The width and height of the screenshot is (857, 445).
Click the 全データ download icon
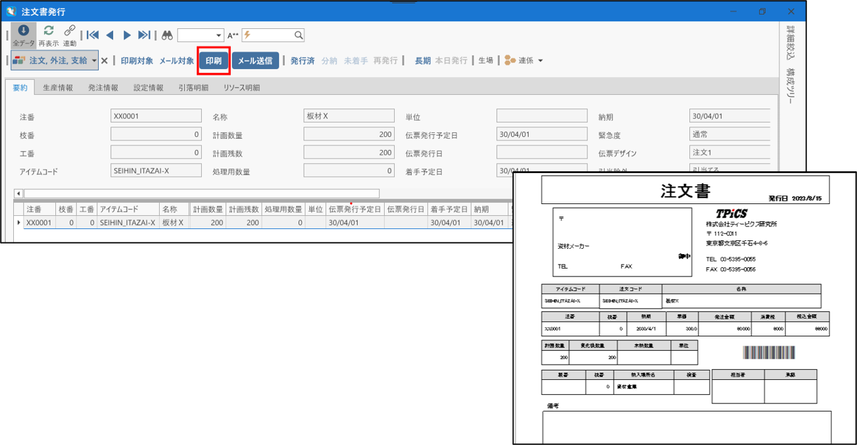(24, 31)
